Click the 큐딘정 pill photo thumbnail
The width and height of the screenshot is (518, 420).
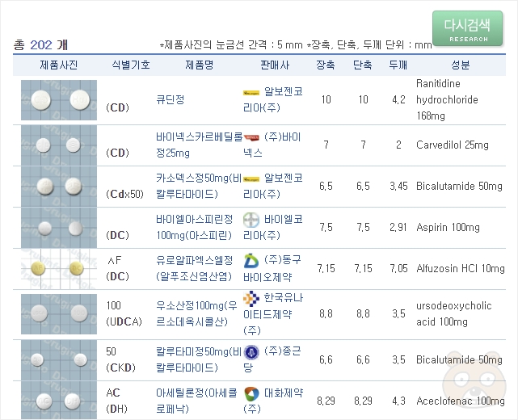59,99
